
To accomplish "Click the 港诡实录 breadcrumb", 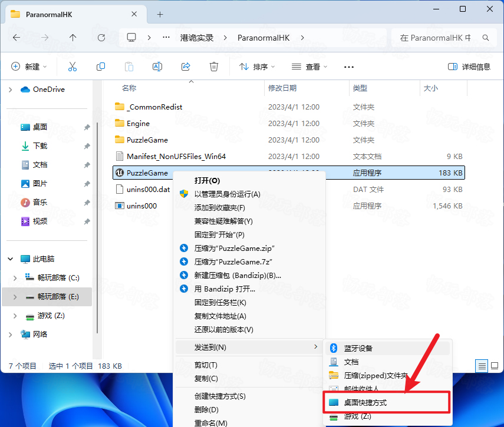I will (x=197, y=38).
